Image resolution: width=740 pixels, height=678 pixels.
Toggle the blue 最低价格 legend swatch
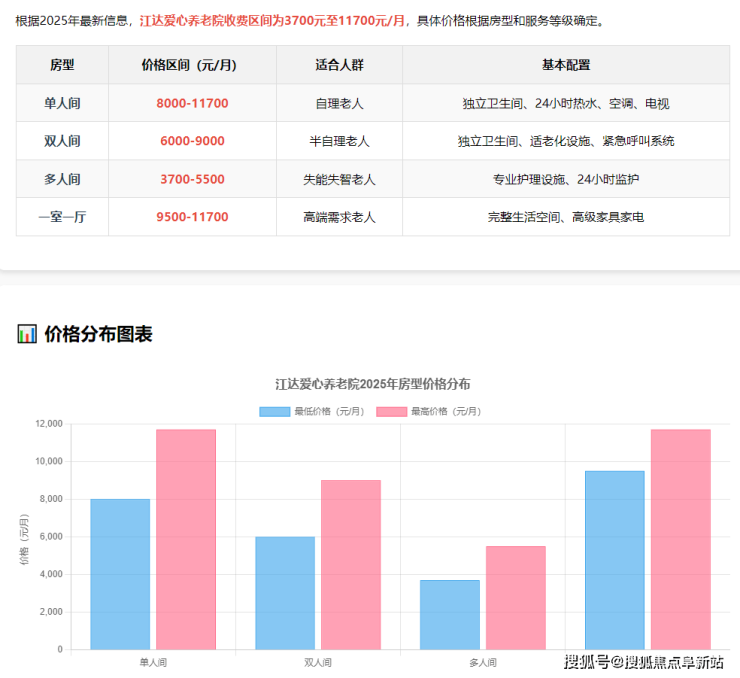pos(273,411)
